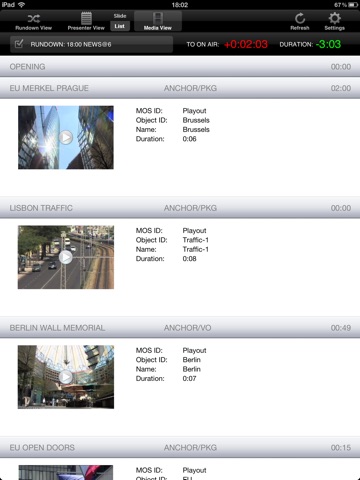The width and height of the screenshot is (360, 480).
Task: Open Rundown View shuffle icon
Action: [33, 18]
